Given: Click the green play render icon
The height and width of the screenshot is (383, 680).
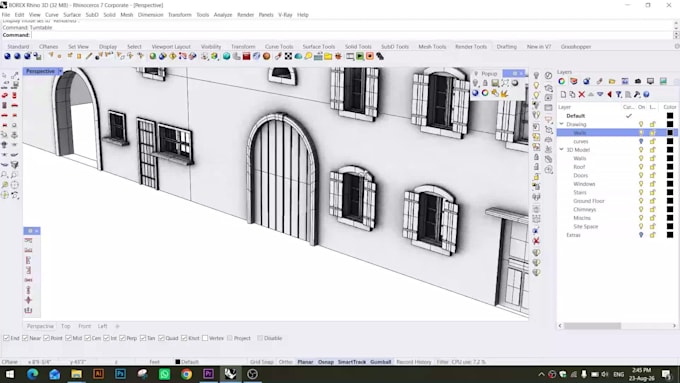Looking at the screenshot, I should coord(360,56).
